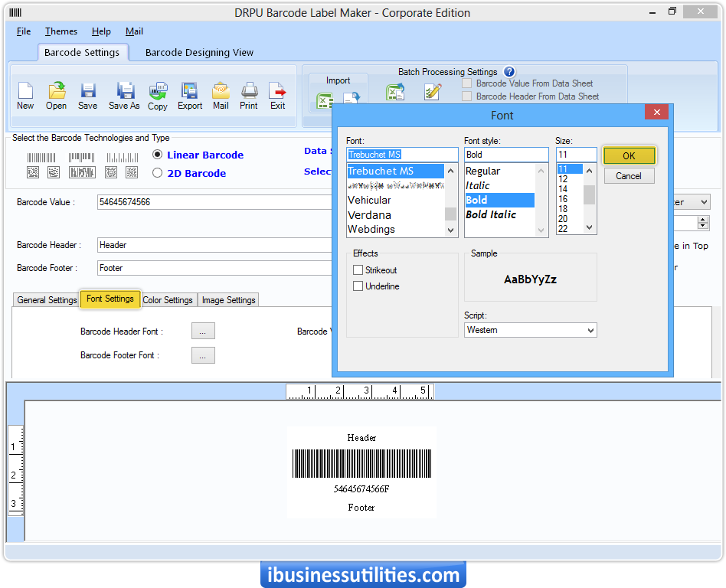Click the Exit toolbar icon

coord(277,91)
